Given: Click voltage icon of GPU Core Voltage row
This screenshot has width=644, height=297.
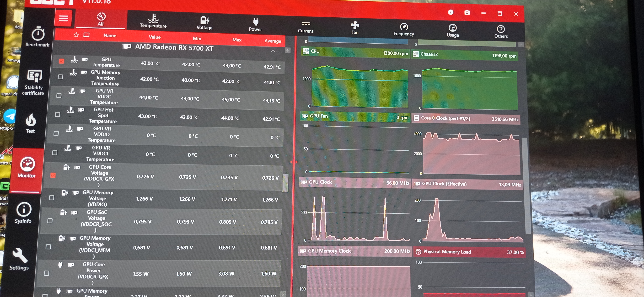Looking at the screenshot, I should [66, 167].
